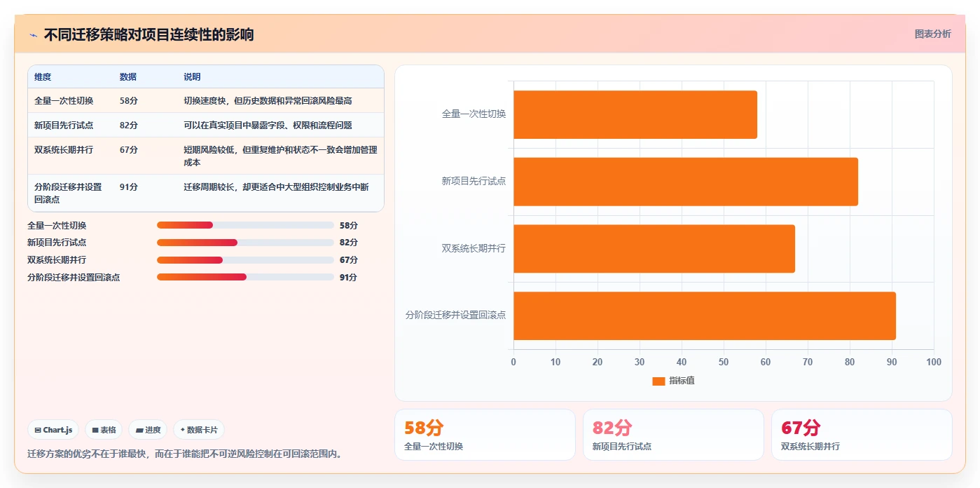Click the orange chart bar for 新项目先行试点

[x=686, y=182]
